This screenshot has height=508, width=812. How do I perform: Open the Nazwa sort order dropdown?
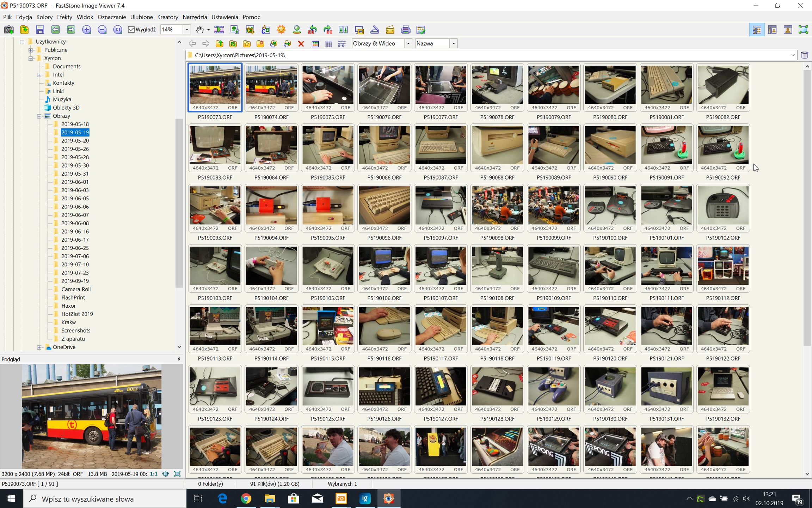tap(454, 43)
